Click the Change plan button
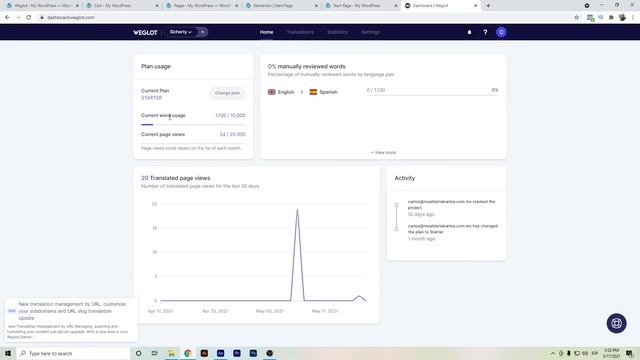Screen dimensions: 640x360 [x=227, y=93]
